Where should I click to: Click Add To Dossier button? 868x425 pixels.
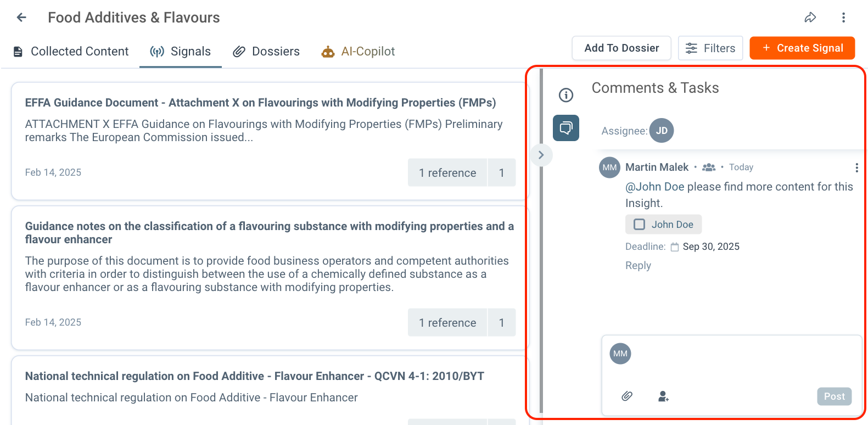coord(621,48)
